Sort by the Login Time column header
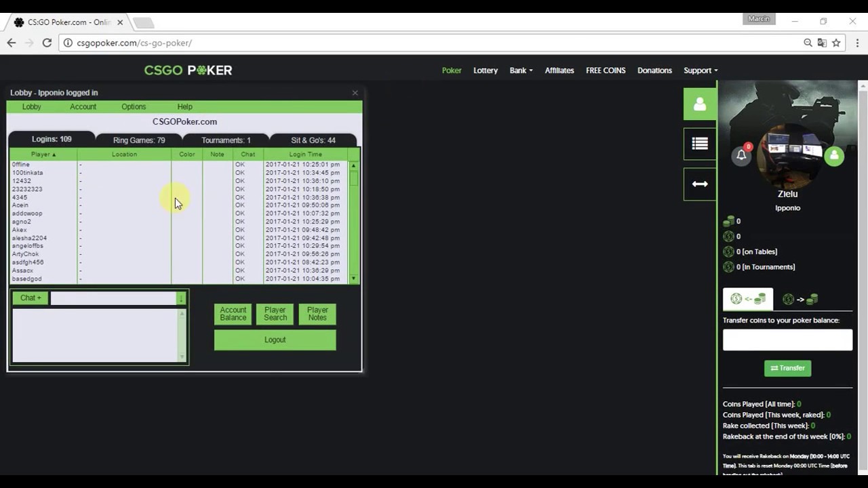Image resolution: width=868 pixels, height=488 pixels. click(305, 155)
